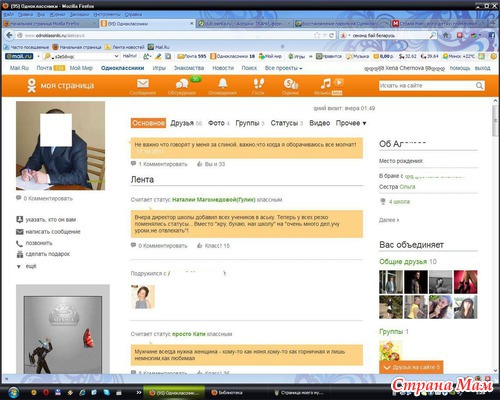Open the Музыка note icon
Screen dimensions: 500x400
(325, 83)
